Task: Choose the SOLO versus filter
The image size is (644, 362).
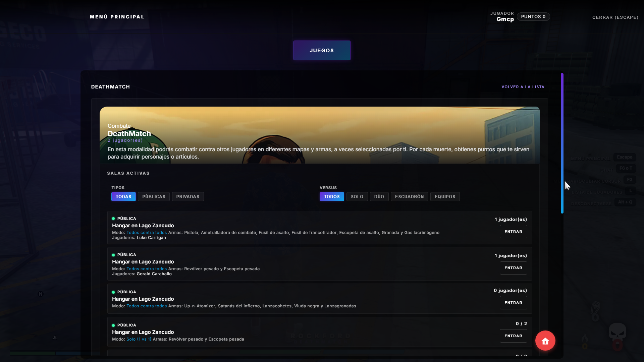Action: [x=357, y=197]
